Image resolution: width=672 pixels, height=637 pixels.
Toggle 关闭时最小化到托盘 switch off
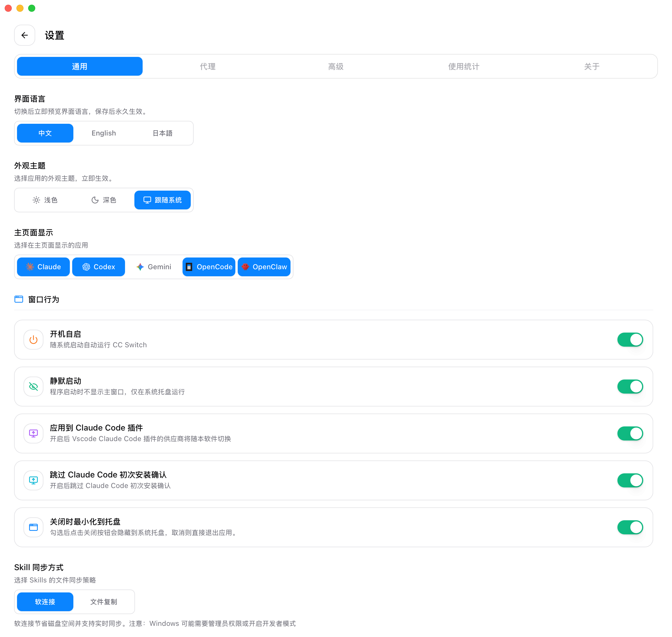point(630,527)
